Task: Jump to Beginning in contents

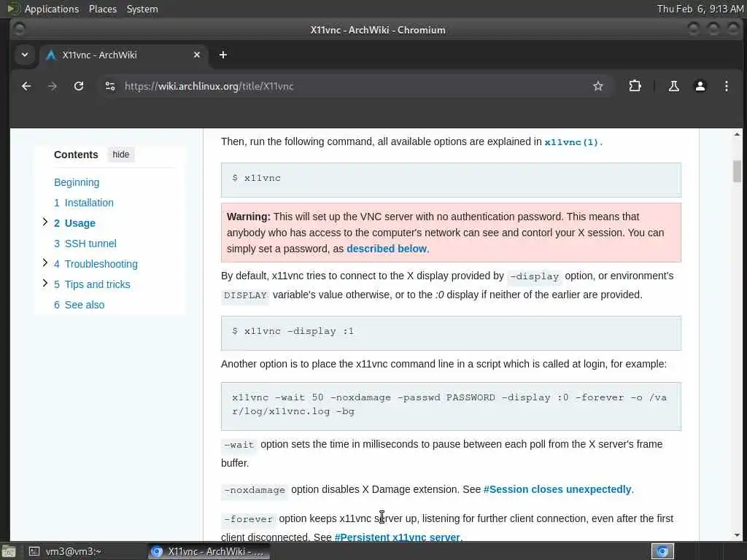Action: point(77,182)
